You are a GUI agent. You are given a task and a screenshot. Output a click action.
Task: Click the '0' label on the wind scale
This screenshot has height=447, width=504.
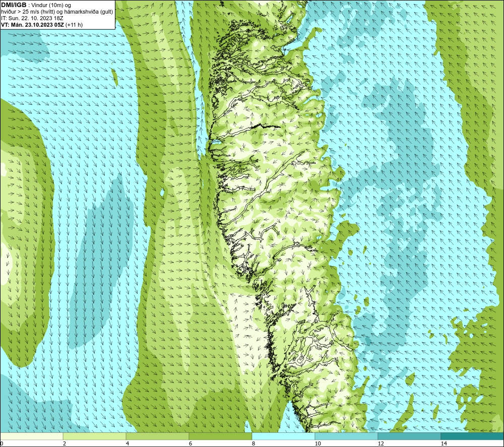tap(2, 443)
